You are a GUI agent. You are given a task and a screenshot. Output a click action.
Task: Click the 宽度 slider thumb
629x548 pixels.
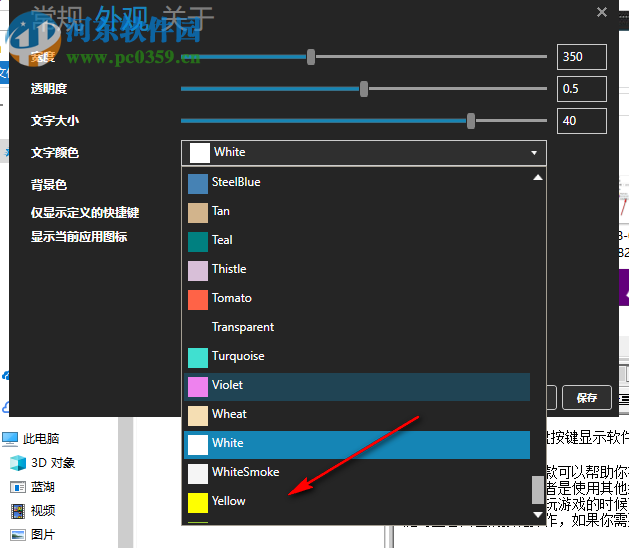pyautogui.click(x=311, y=57)
